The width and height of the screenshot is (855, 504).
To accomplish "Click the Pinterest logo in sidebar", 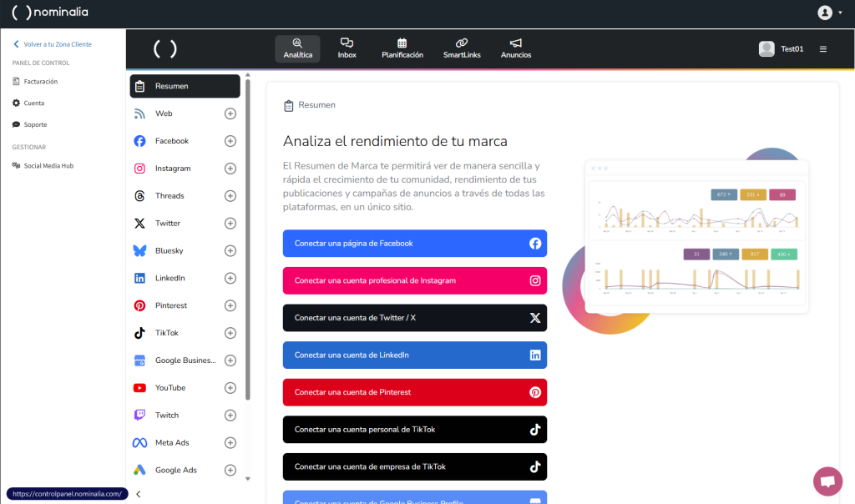I will 139,305.
